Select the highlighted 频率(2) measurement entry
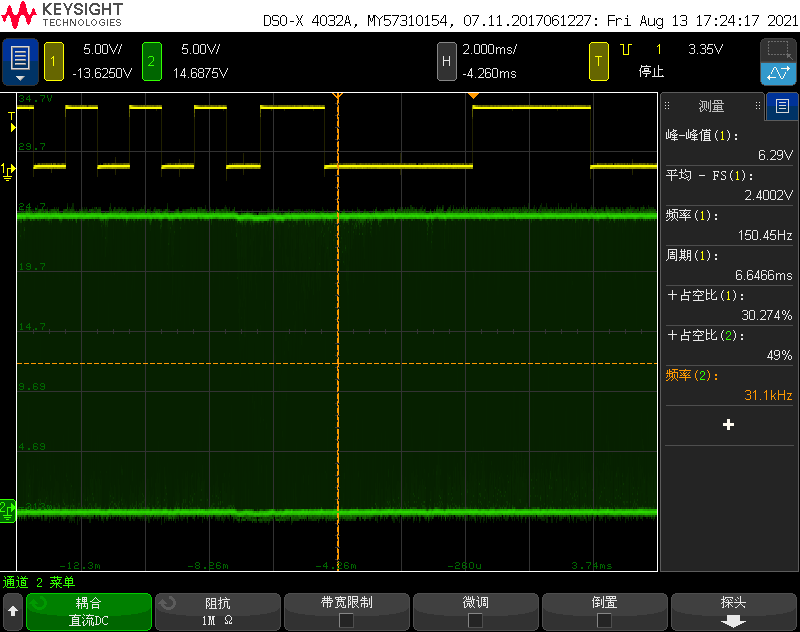800x632 pixels. 729,385
